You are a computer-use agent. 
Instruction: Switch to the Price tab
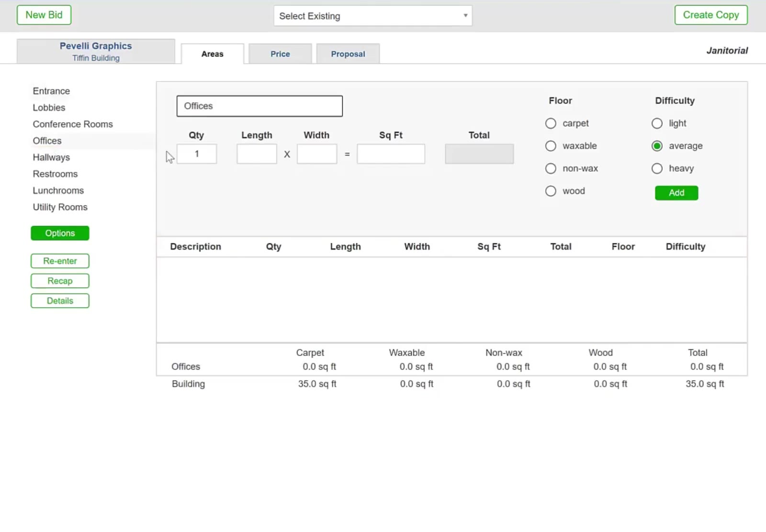click(x=280, y=54)
